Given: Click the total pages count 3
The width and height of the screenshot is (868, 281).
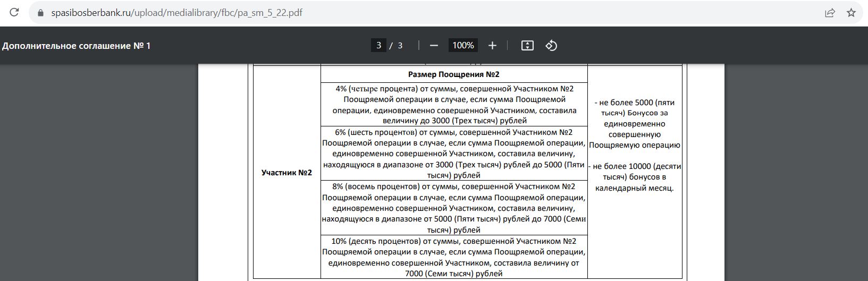Looking at the screenshot, I should click(400, 46).
